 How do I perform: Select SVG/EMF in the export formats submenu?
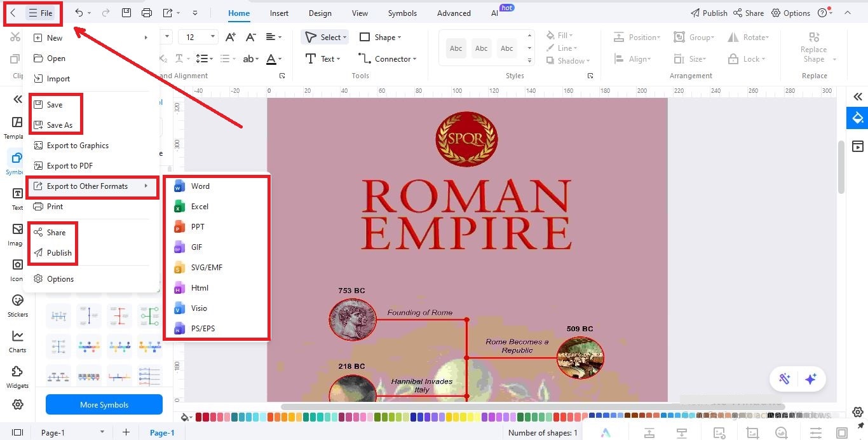217,268
